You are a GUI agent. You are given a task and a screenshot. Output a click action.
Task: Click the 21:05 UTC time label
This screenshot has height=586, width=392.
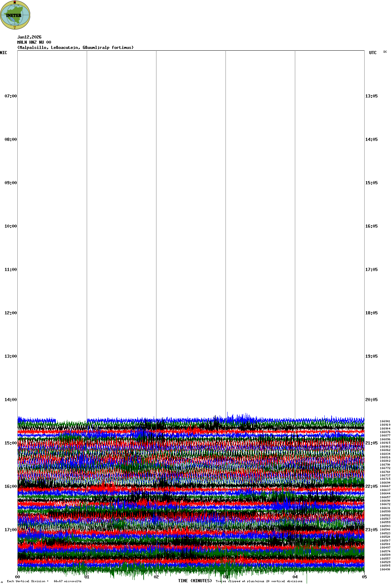371,443
